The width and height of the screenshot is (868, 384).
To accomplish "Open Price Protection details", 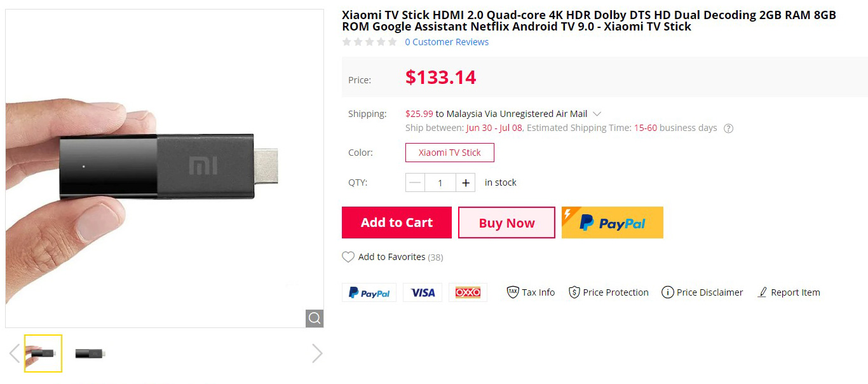I will tap(608, 292).
